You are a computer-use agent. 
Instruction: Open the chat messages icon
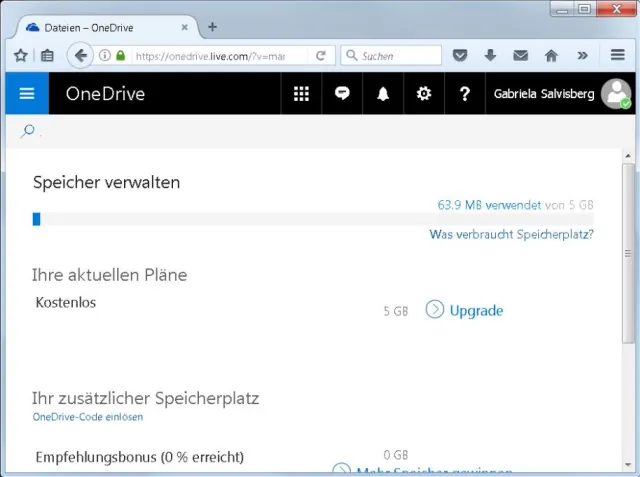point(342,94)
